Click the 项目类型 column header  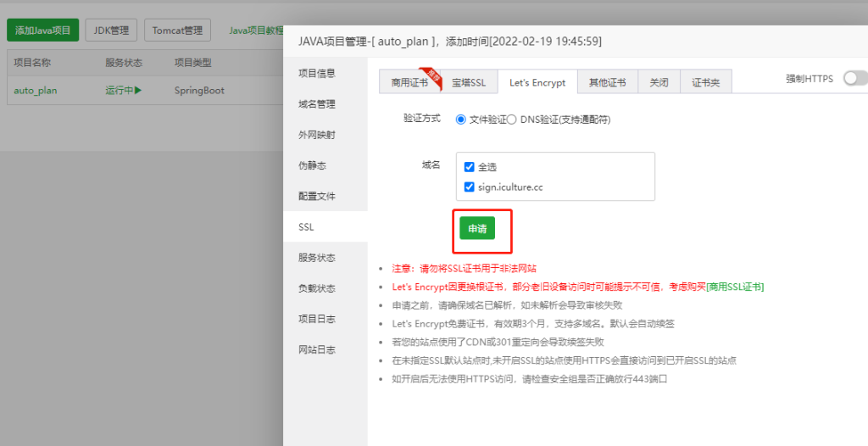pos(193,63)
